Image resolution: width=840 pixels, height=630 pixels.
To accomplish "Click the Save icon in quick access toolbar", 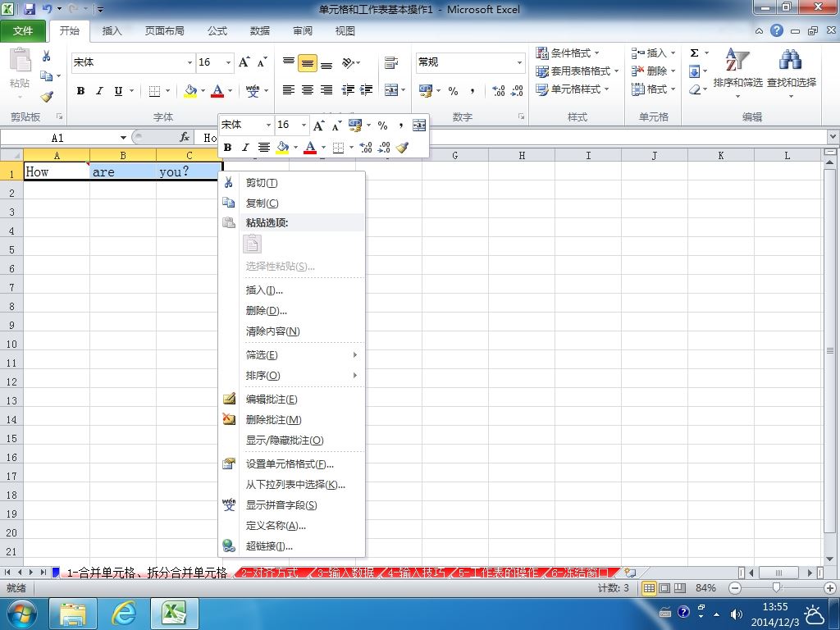I will (x=29, y=8).
